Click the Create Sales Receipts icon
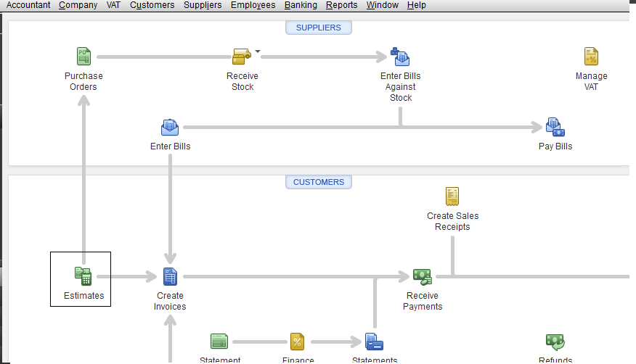Image resolution: width=636 pixels, height=364 pixels. coord(452,197)
